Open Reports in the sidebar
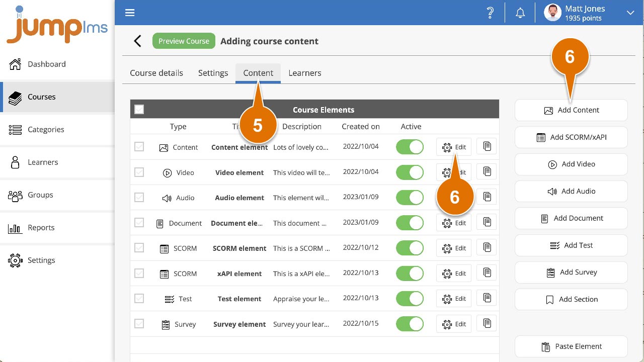Image resolution: width=644 pixels, height=362 pixels. point(57,227)
